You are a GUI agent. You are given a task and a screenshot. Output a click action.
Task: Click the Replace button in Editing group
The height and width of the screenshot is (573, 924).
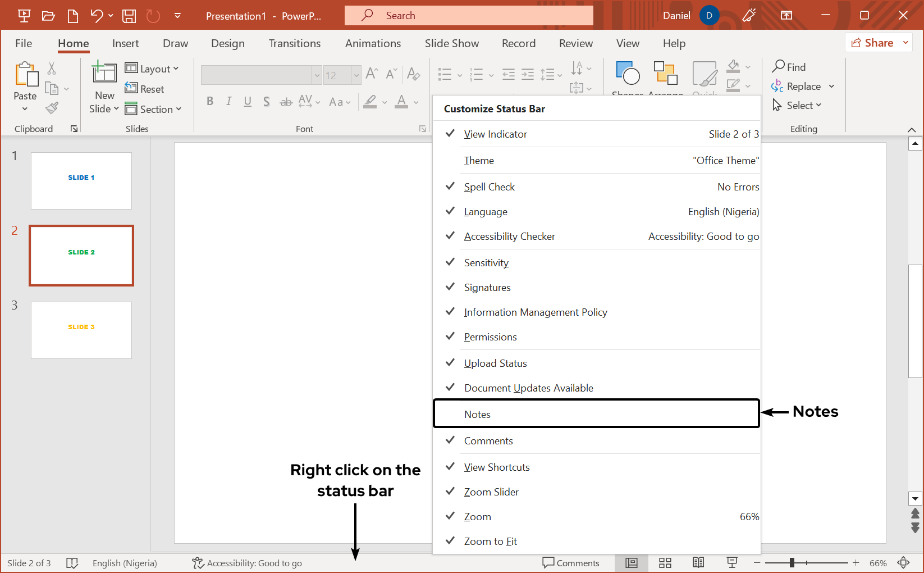(x=803, y=86)
